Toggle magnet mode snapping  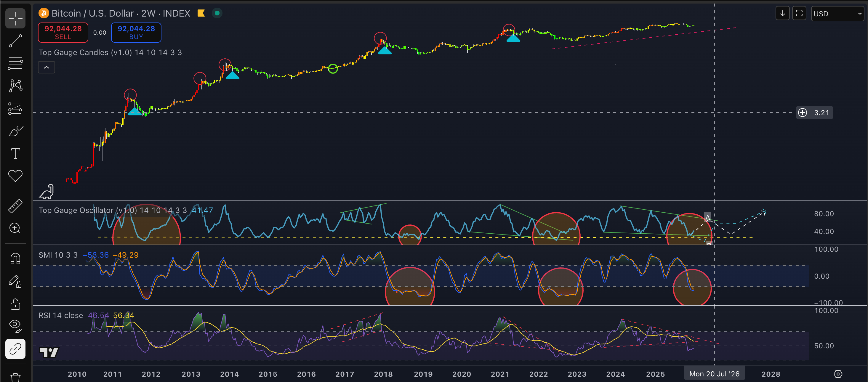tap(15, 259)
